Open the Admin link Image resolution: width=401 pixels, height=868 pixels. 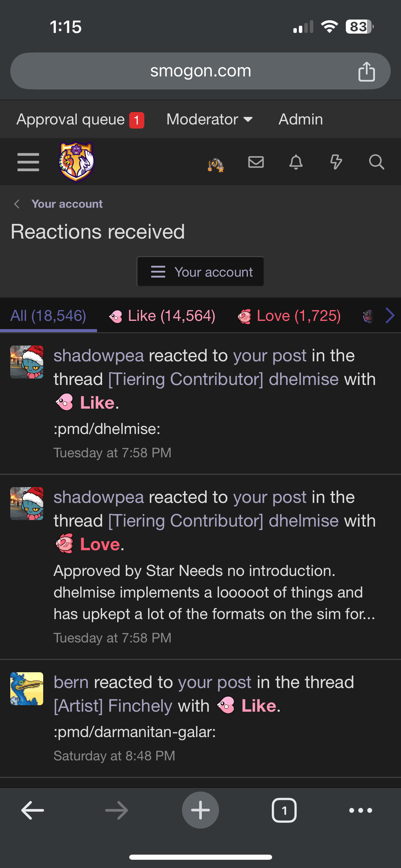click(301, 119)
